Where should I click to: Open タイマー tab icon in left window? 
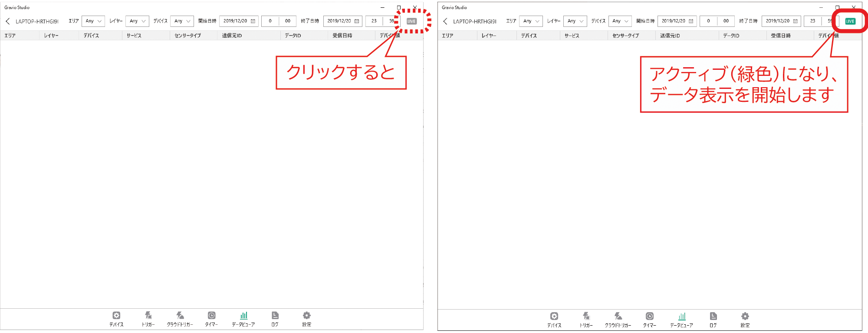click(211, 315)
